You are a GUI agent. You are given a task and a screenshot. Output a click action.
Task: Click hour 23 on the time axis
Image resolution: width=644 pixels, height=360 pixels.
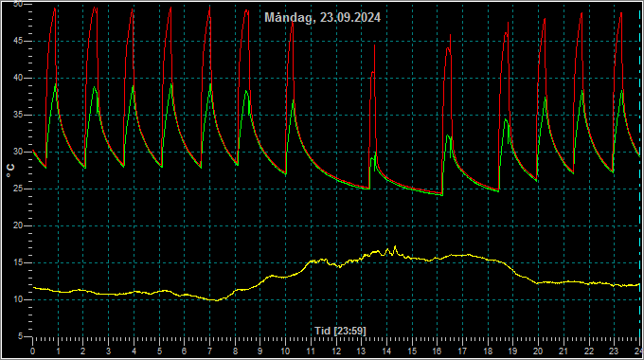[x=614, y=351]
